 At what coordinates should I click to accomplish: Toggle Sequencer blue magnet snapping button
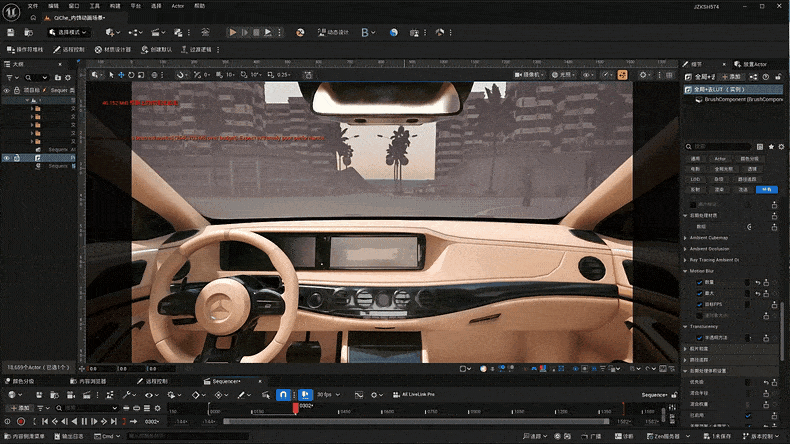pyautogui.click(x=283, y=395)
